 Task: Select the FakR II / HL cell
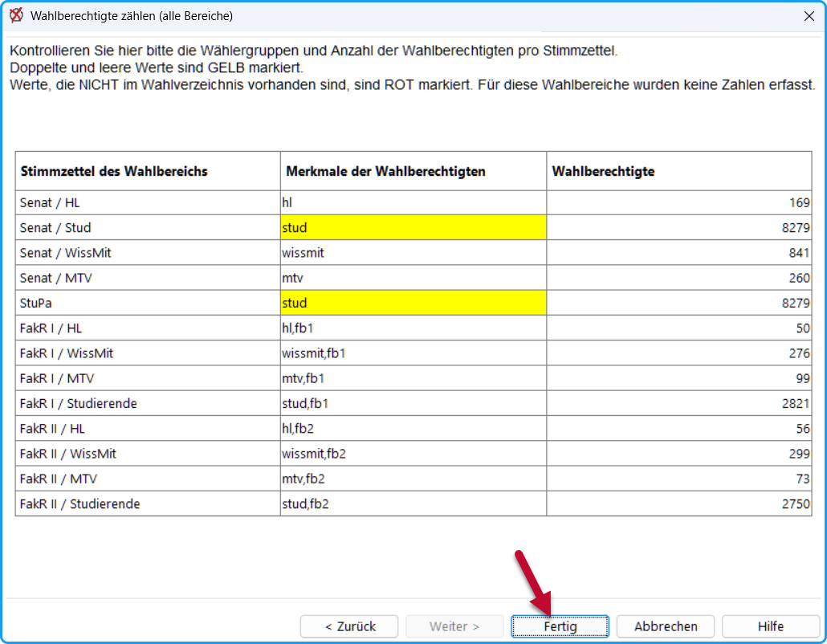(x=148, y=429)
